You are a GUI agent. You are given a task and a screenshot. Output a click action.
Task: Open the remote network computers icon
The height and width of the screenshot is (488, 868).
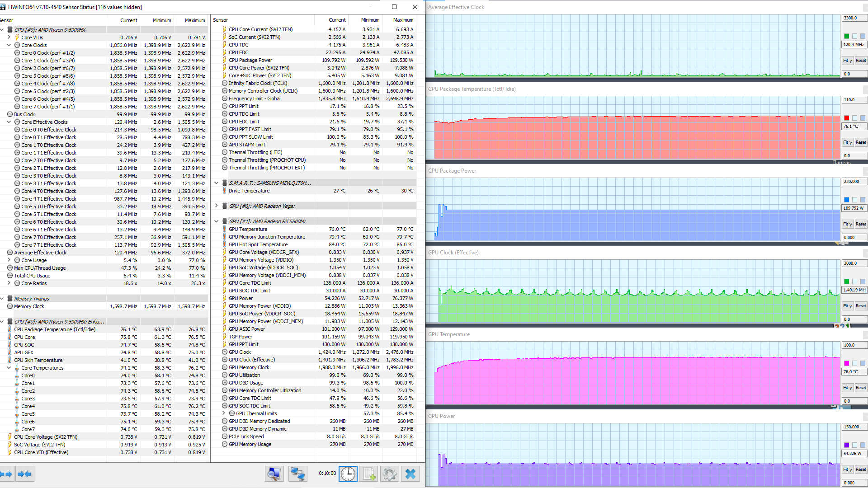point(297,474)
